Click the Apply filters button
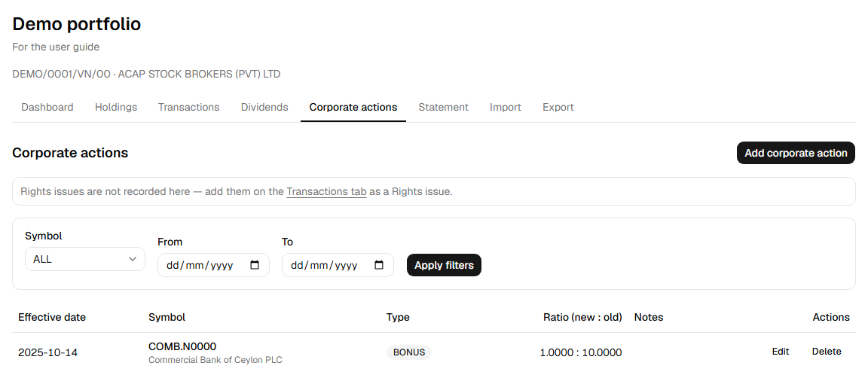Viewport: 868px width, 384px height. click(444, 265)
